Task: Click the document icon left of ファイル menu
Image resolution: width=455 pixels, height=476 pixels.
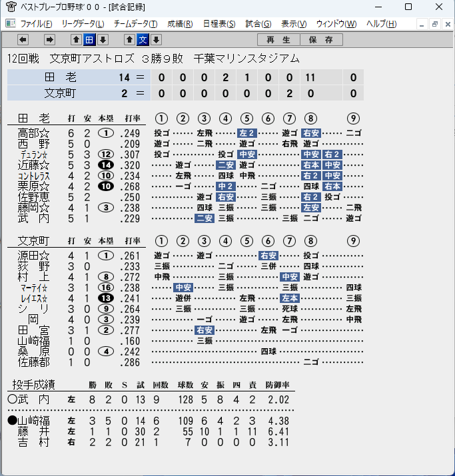Action: [x=11, y=23]
